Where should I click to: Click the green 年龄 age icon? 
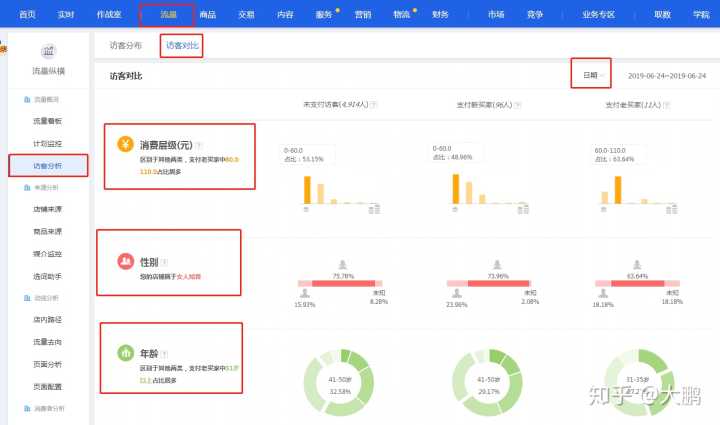[126, 352]
